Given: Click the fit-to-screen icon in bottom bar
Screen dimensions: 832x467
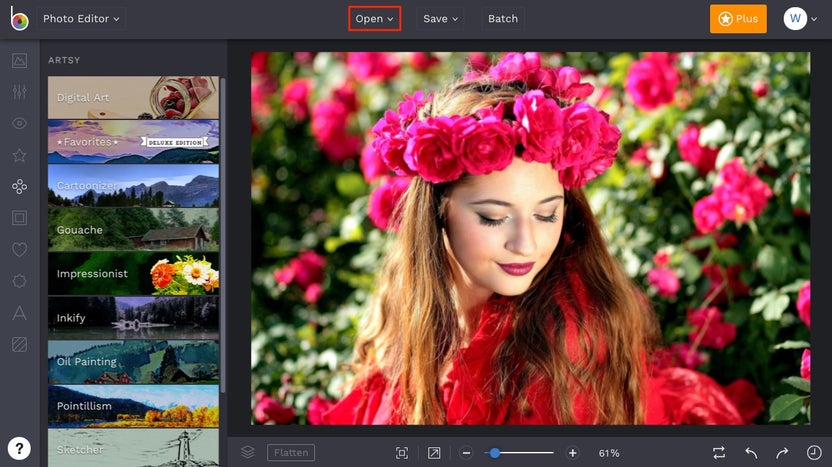Looking at the screenshot, I should point(402,453).
